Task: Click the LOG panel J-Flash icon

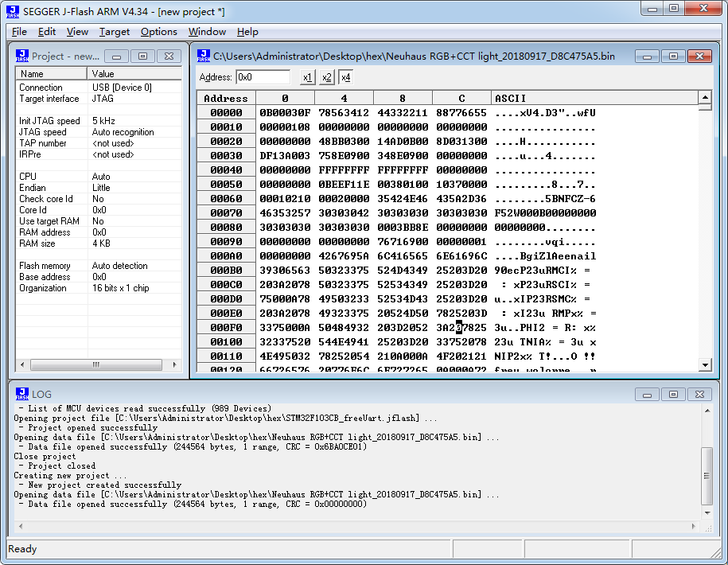Action: click(x=21, y=394)
